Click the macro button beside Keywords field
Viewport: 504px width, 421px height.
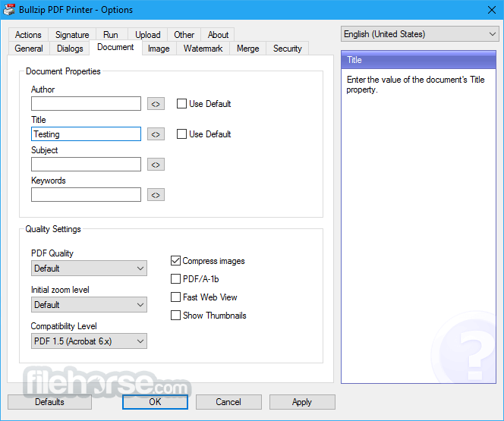pos(156,195)
